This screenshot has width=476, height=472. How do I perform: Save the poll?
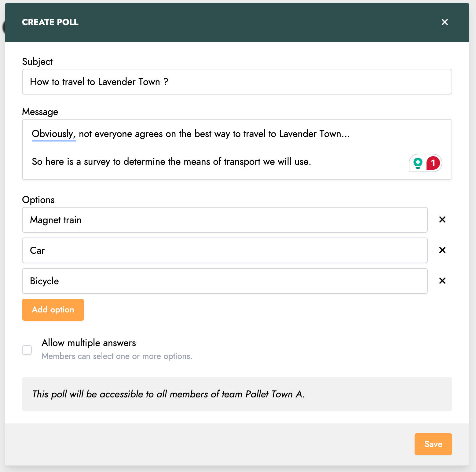coord(433,444)
